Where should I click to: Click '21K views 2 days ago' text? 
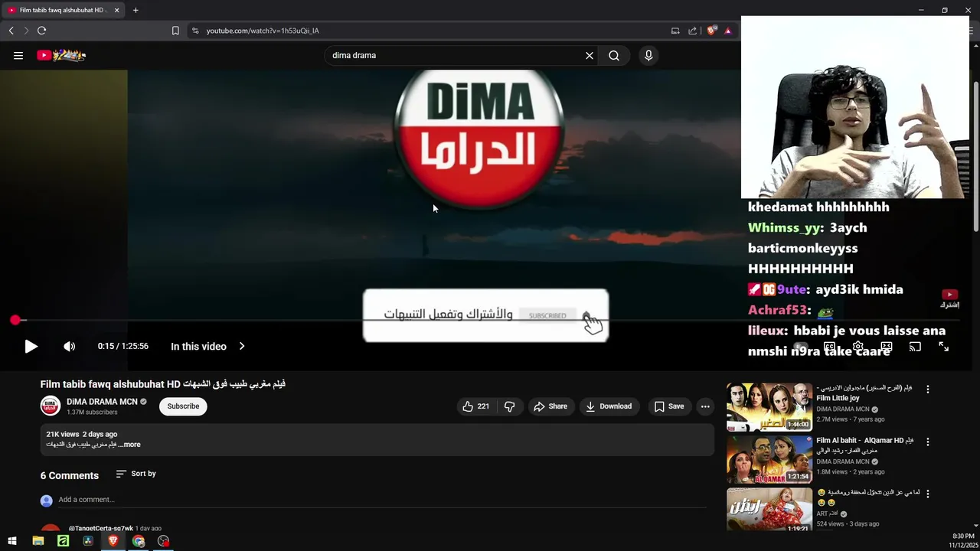pos(82,434)
